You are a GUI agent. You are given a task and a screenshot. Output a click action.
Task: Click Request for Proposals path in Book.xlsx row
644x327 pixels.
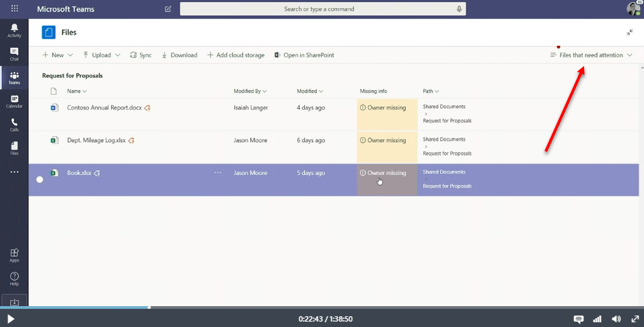pos(447,186)
